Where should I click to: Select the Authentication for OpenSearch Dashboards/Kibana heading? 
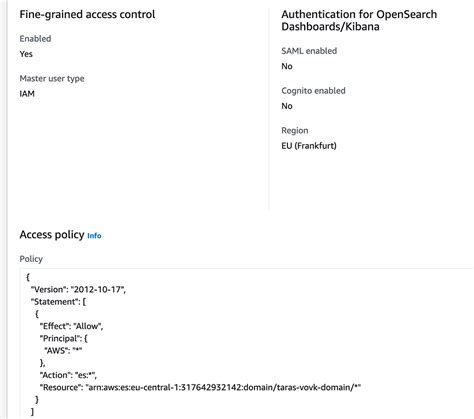(x=359, y=20)
